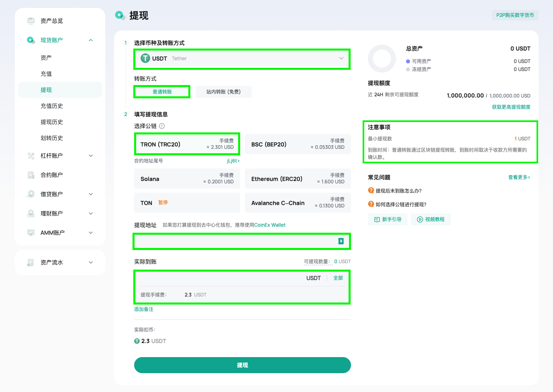Click the 1,000,000.00 remaining quota value
The width and height of the screenshot is (553, 392).
465,95
